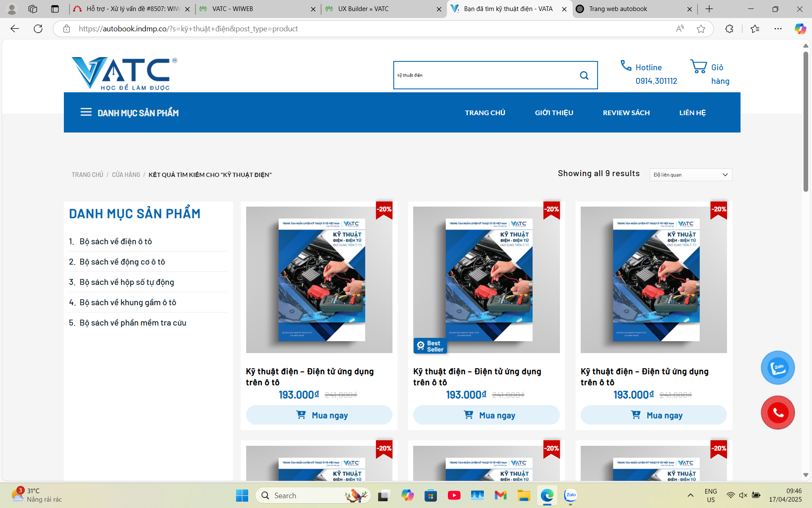
Task: Open browser Settings and more (three dots)
Action: (x=778, y=29)
